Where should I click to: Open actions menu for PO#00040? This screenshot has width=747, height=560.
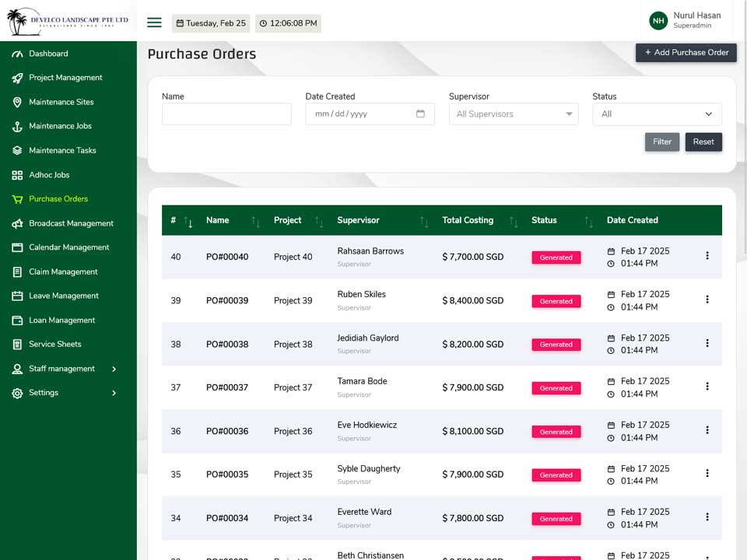coord(707,256)
